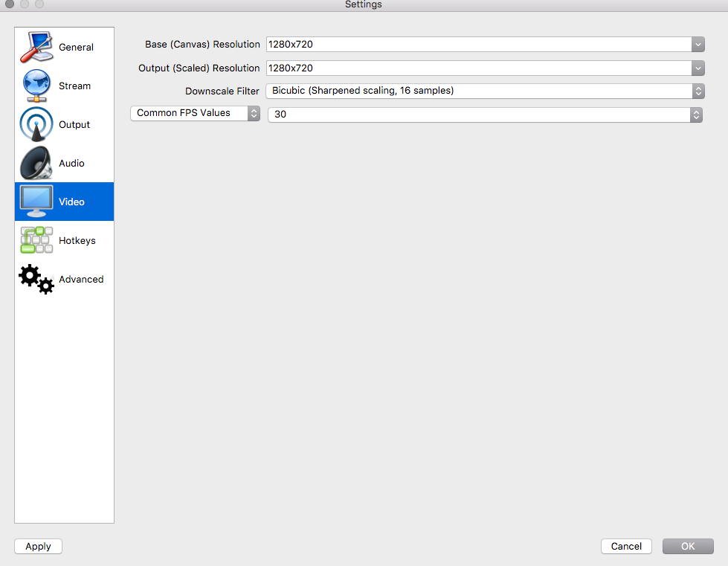The width and height of the screenshot is (728, 566).
Task: Click the General wrench-and-monitor icon
Action: coord(36,47)
